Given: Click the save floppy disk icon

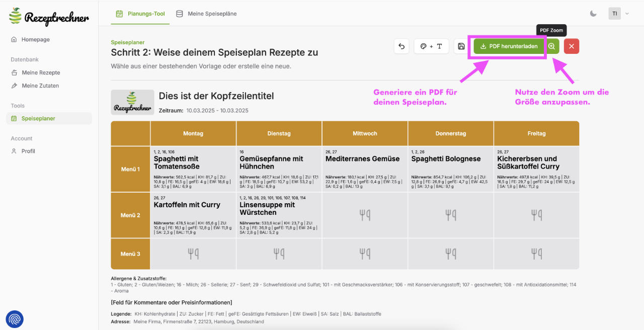Looking at the screenshot, I should point(461,46).
